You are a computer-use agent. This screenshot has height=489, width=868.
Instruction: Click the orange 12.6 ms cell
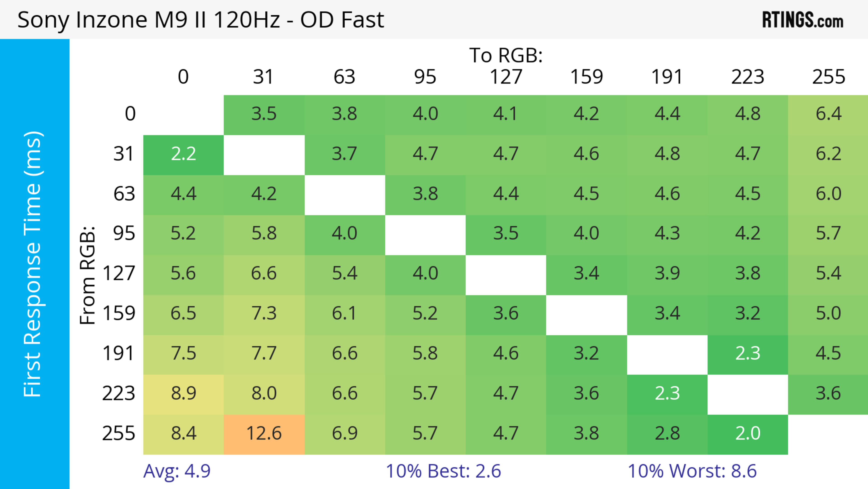pos(264,434)
